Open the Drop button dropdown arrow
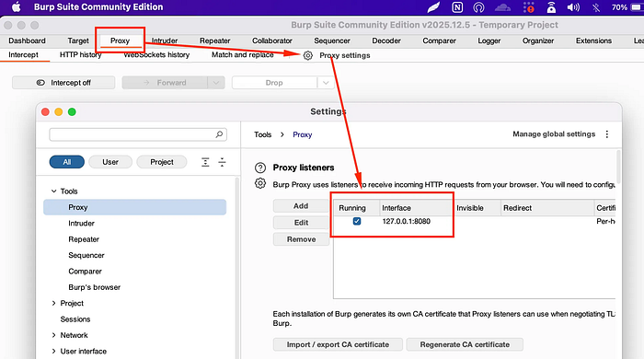Screen dimensions: 644x359 point(326,83)
